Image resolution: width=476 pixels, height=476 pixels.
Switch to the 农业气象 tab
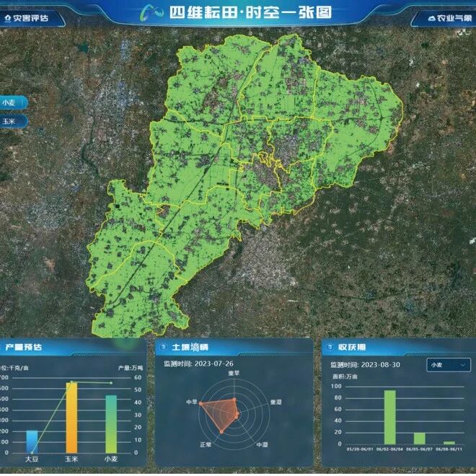click(448, 17)
